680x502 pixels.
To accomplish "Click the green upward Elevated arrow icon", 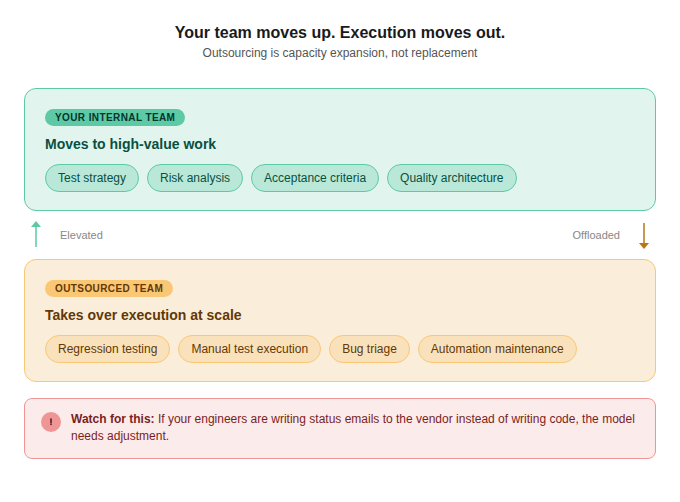I will [x=36, y=234].
